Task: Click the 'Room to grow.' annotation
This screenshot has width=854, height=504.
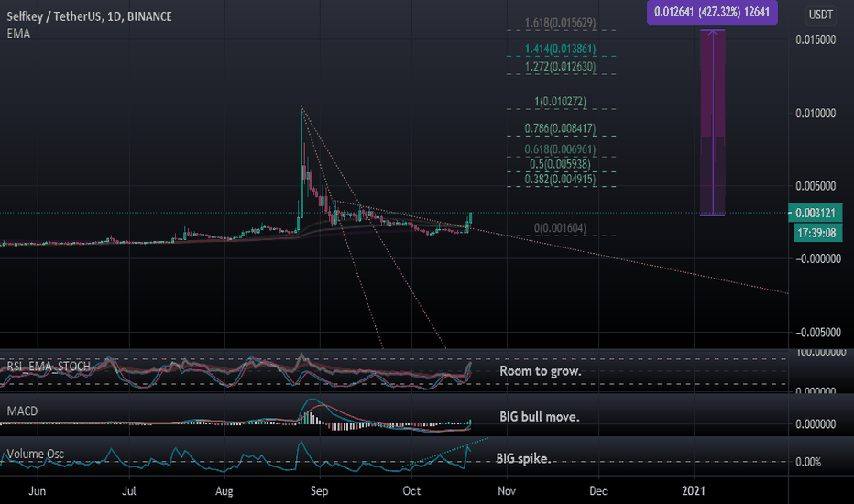Action: (541, 371)
